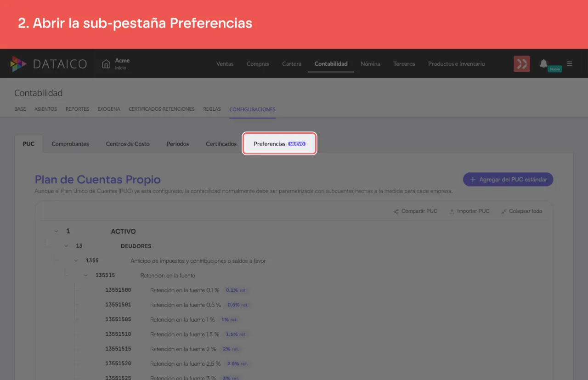588x380 pixels.
Task: Click the 1.5% ret. badge
Action: point(236,334)
